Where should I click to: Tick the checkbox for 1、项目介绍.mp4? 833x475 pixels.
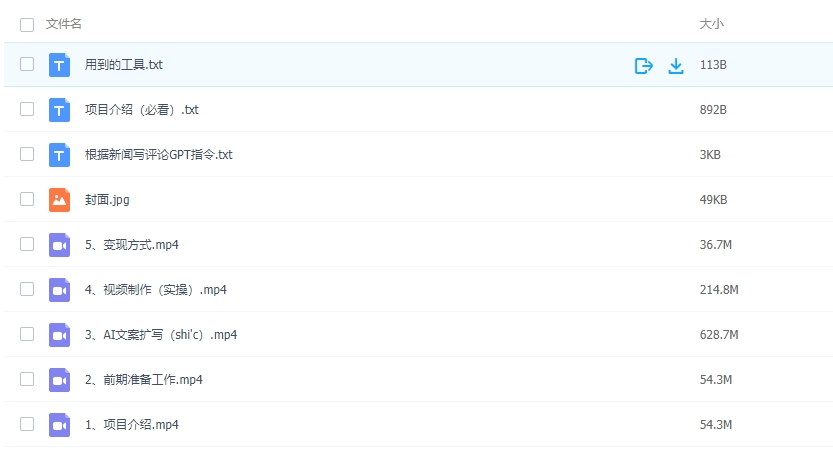27,425
